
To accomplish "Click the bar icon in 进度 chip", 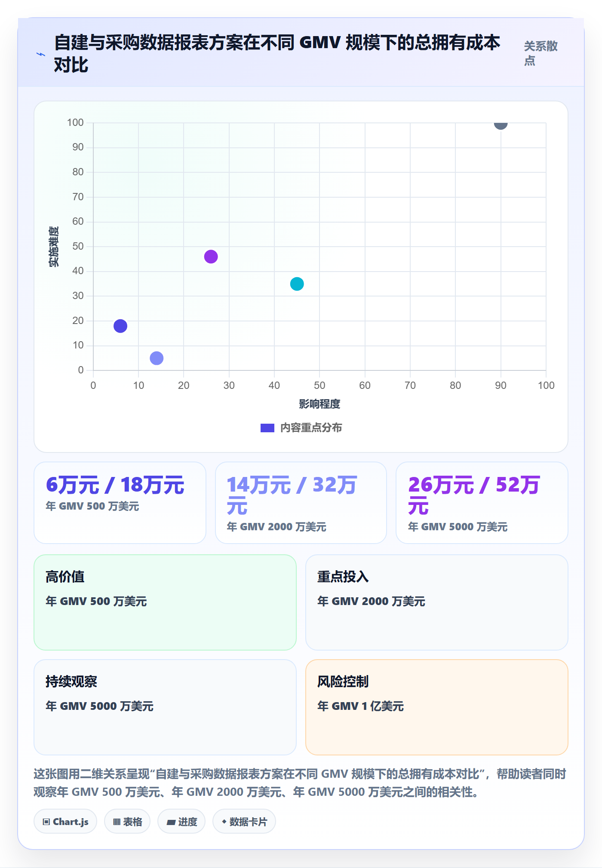I will pyautogui.click(x=171, y=822).
